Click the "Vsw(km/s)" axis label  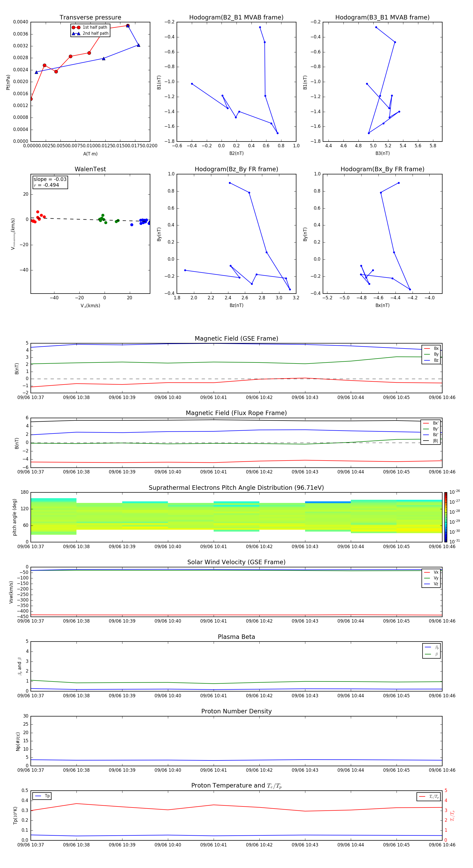(11, 592)
